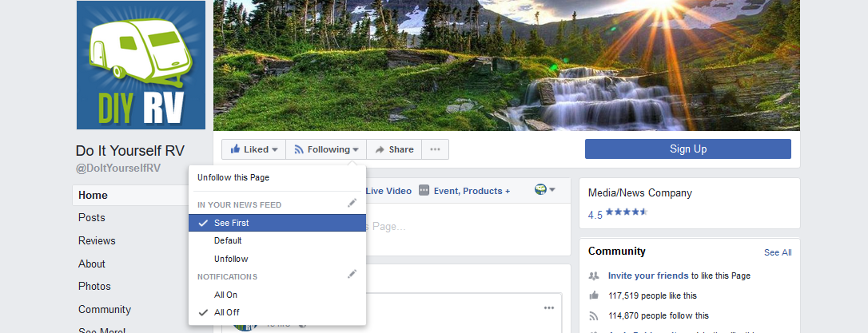View the Photos section
868x333 pixels.
click(94, 286)
